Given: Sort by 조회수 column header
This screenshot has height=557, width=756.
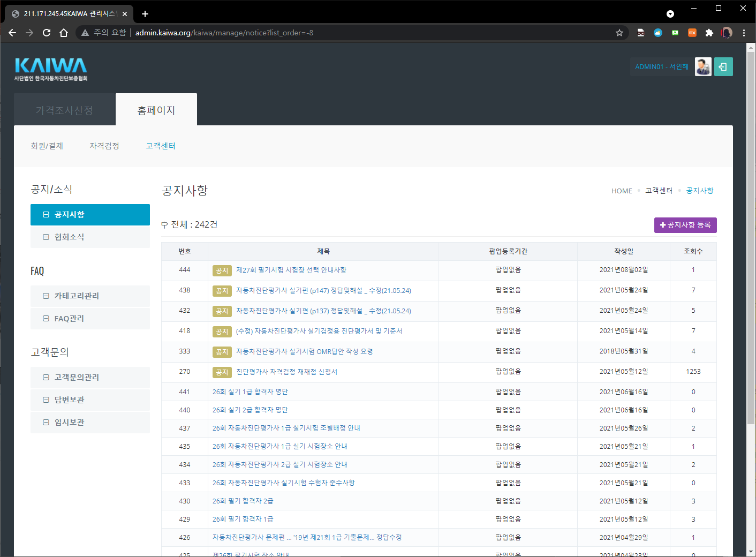Looking at the screenshot, I should point(693,252).
